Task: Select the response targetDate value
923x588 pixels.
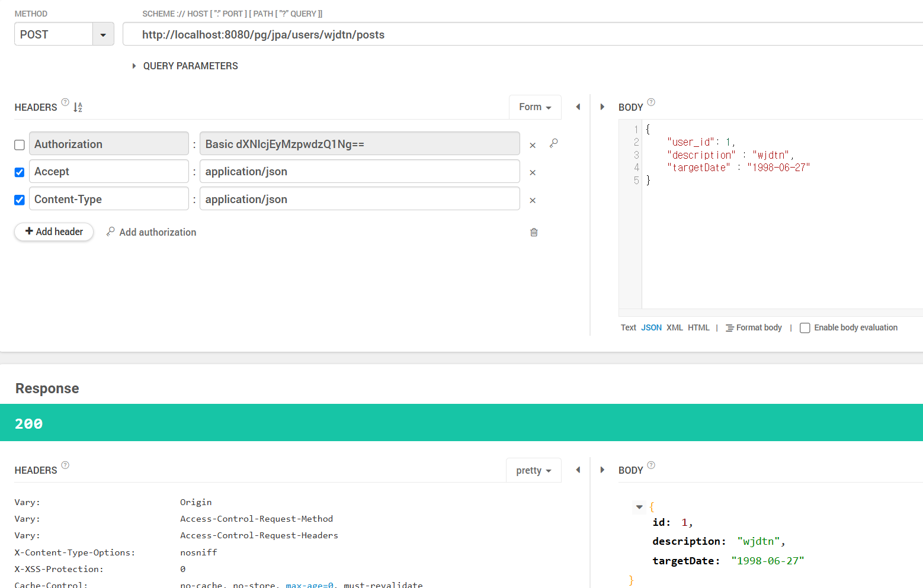Action: (768, 561)
